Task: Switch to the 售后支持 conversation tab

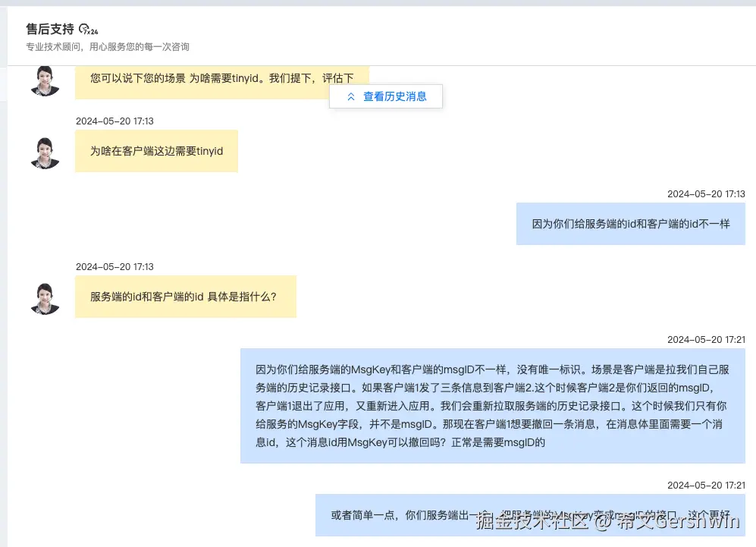Action: point(49,29)
